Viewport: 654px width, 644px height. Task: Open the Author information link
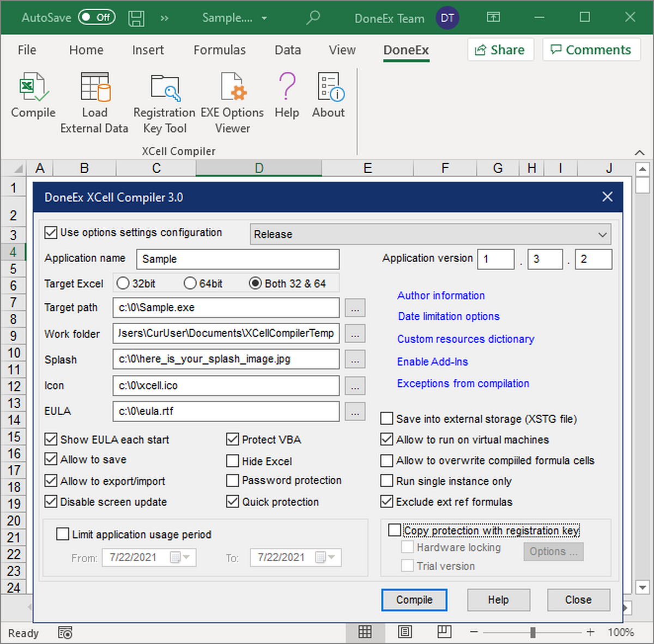pyautogui.click(x=440, y=296)
